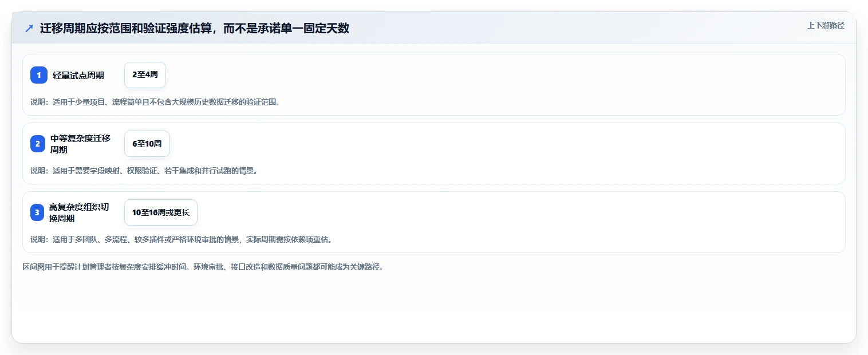Click step number 3 badge

click(38, 212)
